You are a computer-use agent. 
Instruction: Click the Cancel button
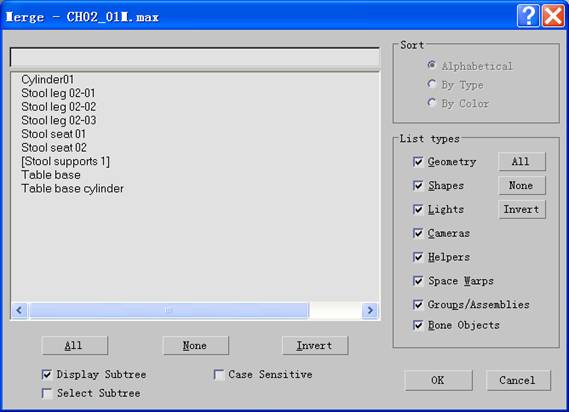518,380
